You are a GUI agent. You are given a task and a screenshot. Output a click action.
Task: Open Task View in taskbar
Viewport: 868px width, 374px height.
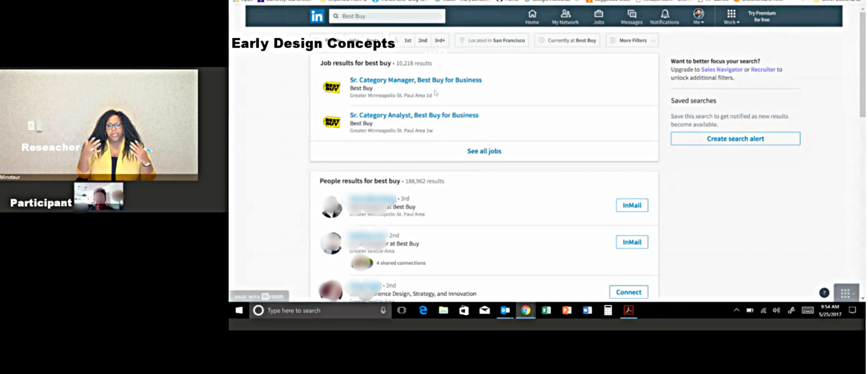[402, 310]
